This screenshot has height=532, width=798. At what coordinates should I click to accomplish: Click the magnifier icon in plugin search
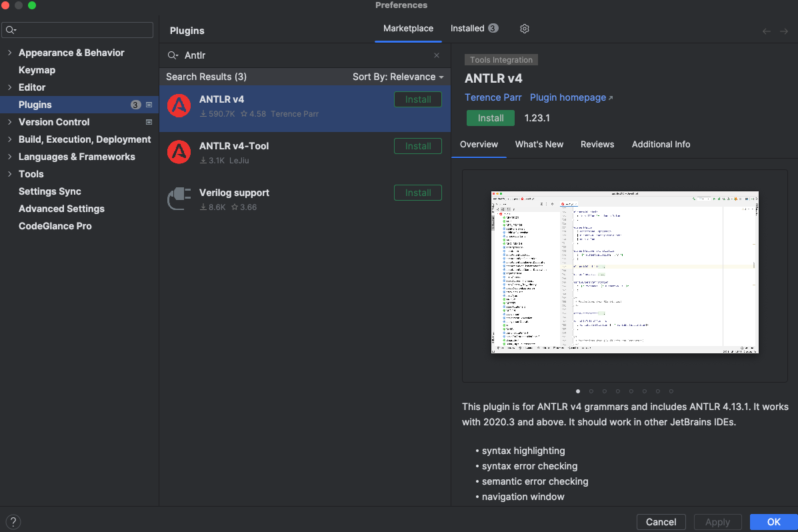click(x=173, y=56)
